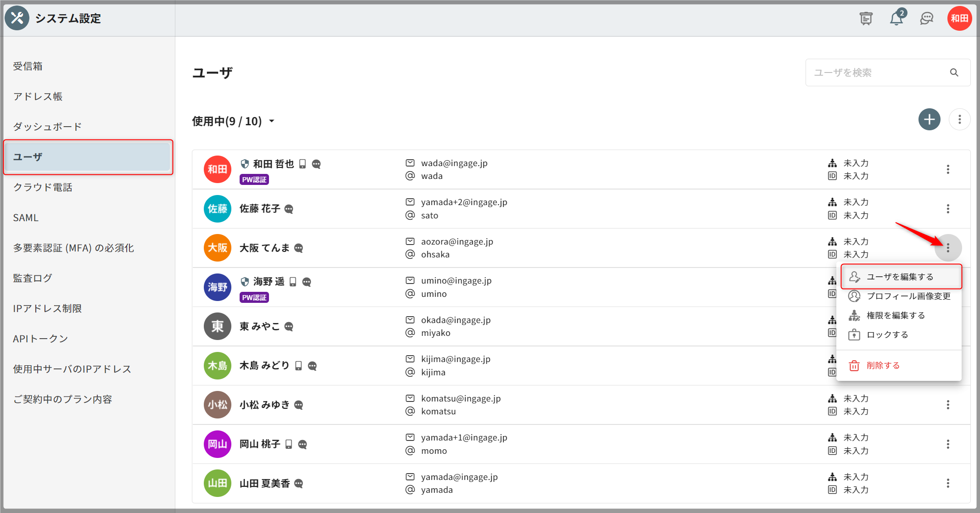Image resolution: width=980 pixels, height=513 pixels.
Task: Click the search magnifier icon
Action: pyautogui.click(x=954, y=72)
